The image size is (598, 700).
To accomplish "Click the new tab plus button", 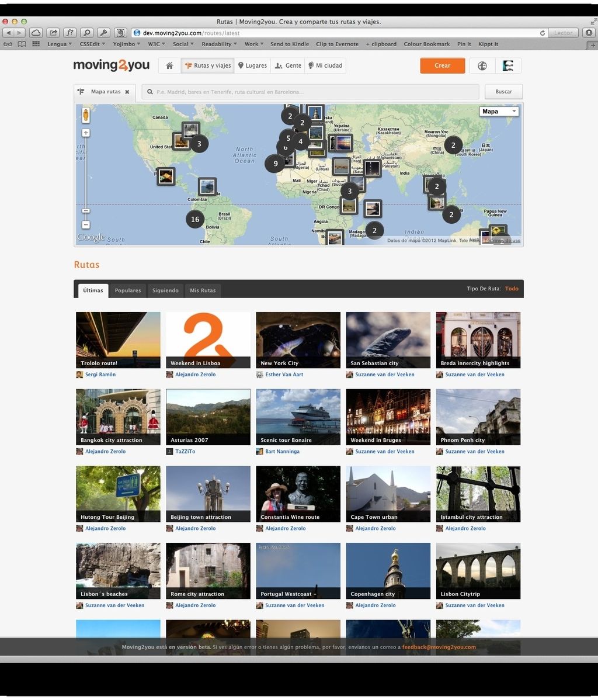I will (x=593, y=44).
